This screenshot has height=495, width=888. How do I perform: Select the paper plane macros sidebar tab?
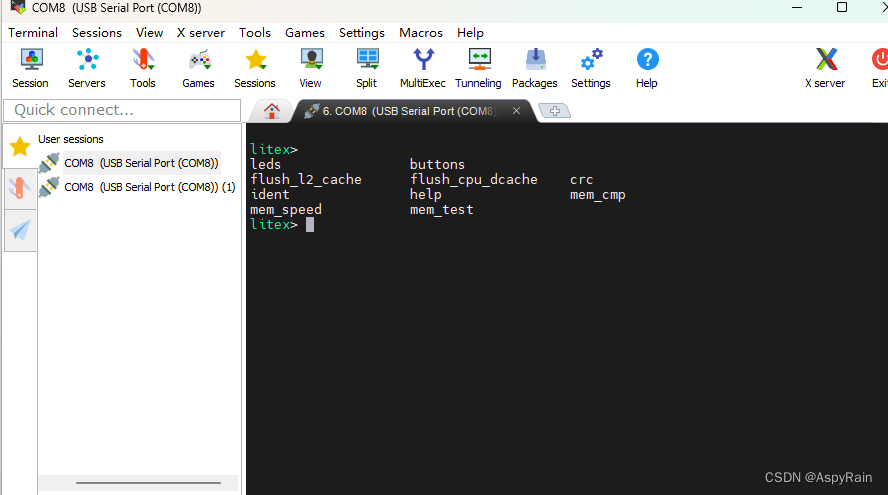tap(20, 230)
